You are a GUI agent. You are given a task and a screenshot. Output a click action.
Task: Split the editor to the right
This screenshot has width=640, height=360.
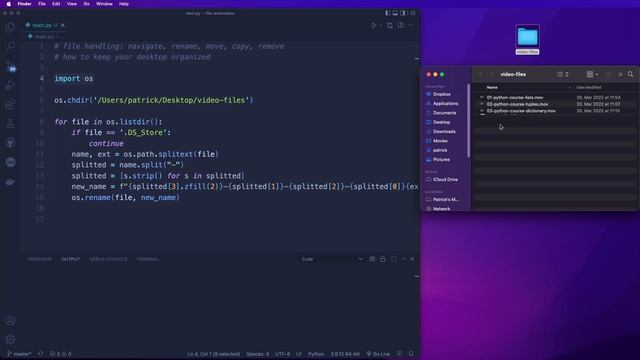pos(400,25)
